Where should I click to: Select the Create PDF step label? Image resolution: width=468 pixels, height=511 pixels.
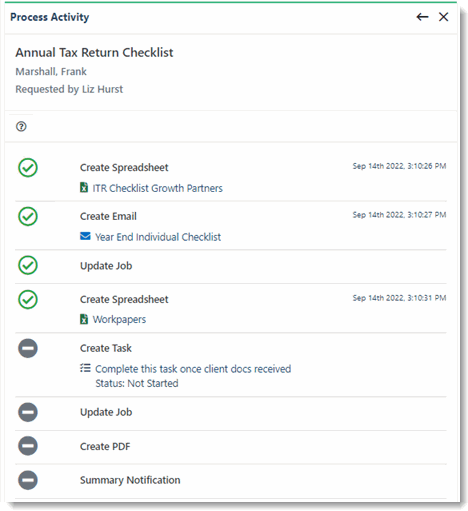[105, 446]
